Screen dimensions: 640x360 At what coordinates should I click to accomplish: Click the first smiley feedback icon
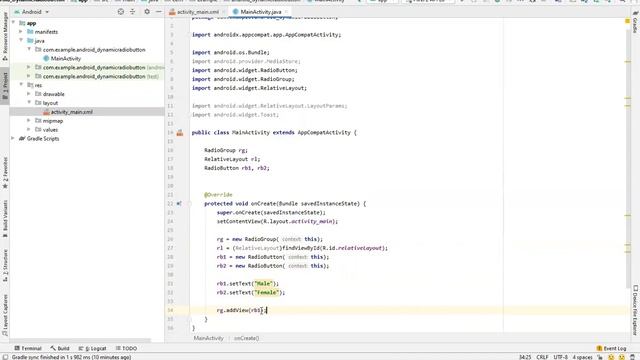[611, 357]
